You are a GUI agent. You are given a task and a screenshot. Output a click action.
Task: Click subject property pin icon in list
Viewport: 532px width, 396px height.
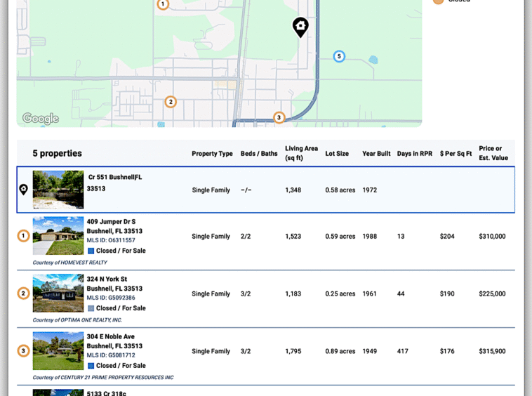pos(23,190)
